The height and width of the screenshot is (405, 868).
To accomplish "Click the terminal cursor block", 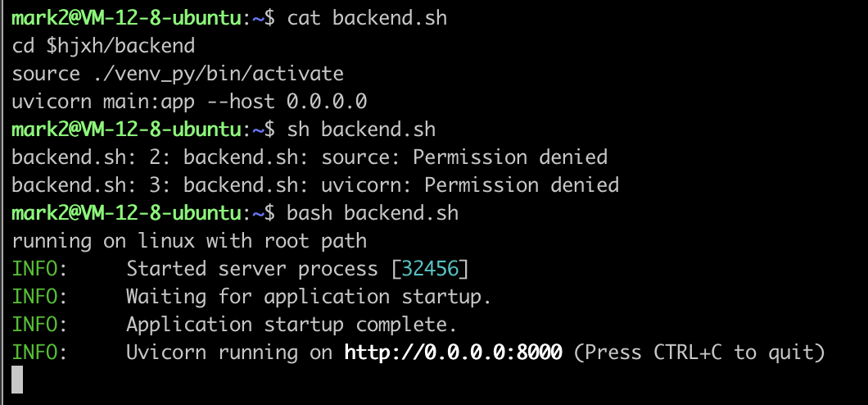I will (x=17, y=380).
